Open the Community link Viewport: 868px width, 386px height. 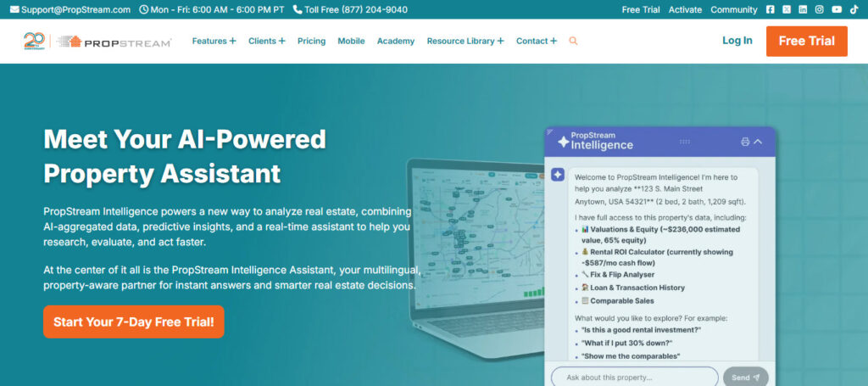pyautogui.click(x=734, y=9)
